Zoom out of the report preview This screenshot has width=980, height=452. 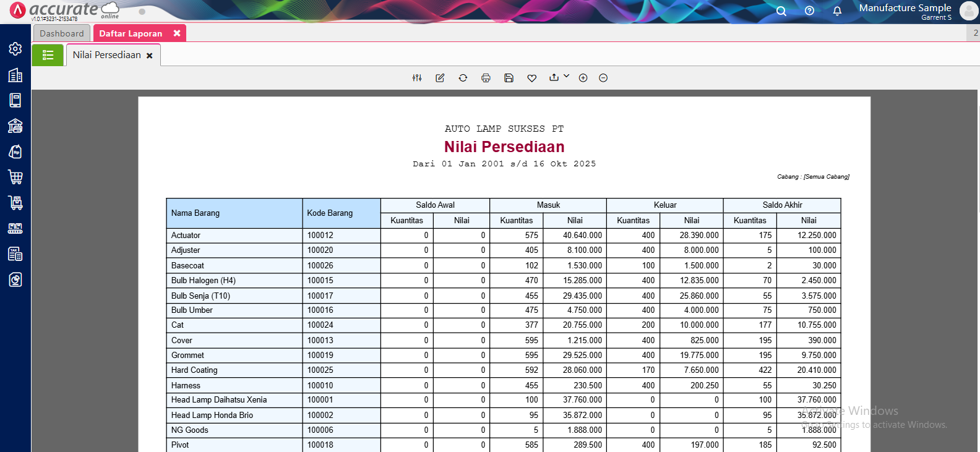coord(603,78)
